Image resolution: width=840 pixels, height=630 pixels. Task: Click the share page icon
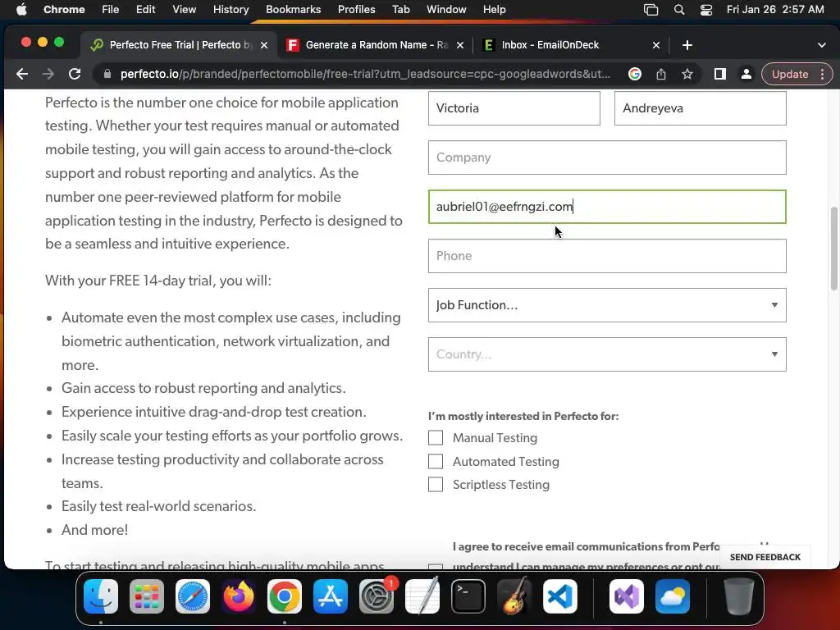pos(661,74)
